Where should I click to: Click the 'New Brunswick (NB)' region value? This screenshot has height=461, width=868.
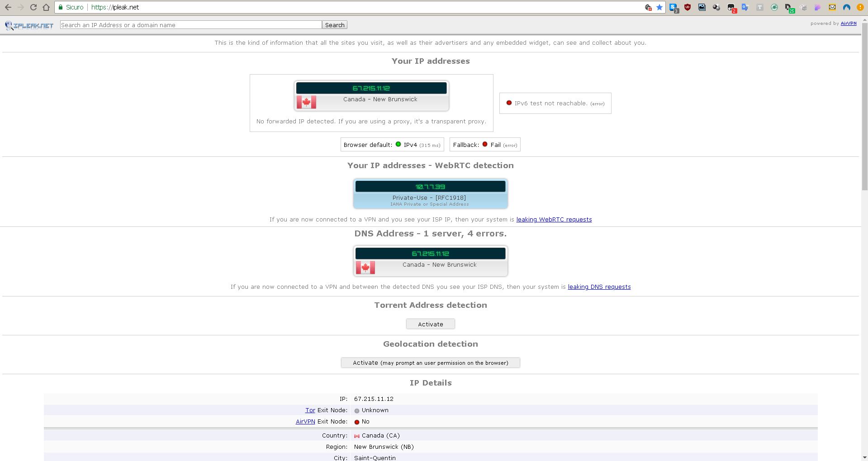(384, 447)
